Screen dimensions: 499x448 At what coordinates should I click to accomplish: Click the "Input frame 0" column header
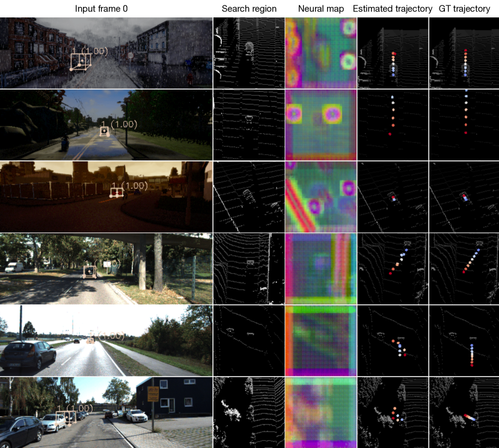coord(101,8)
